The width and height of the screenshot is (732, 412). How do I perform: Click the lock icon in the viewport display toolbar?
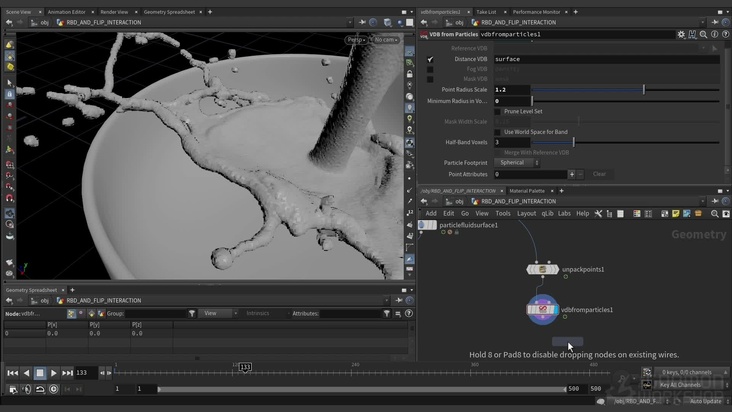point(409,74)
